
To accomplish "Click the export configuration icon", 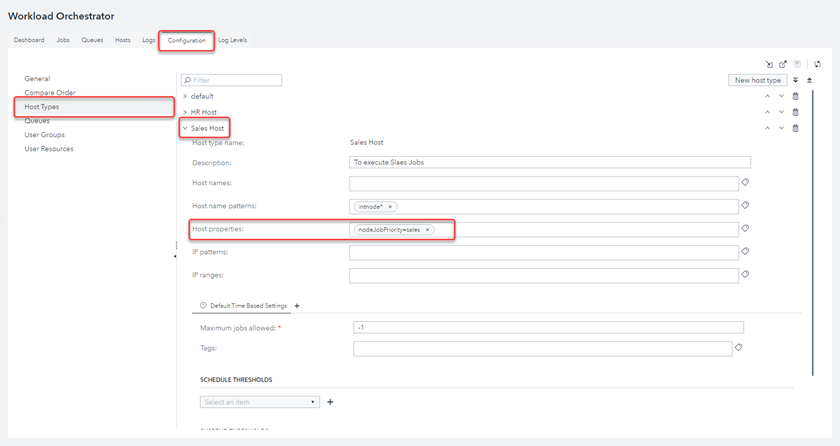I will tap(783, 64).
